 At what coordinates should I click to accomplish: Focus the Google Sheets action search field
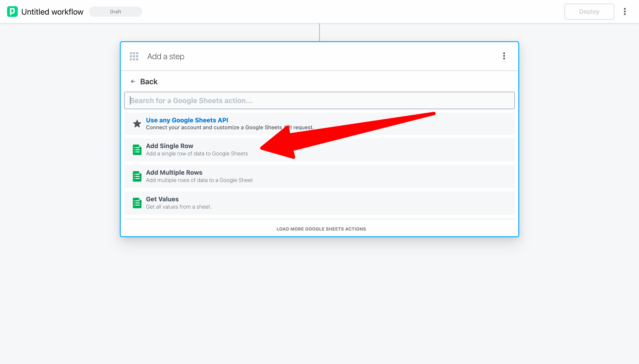319,100
